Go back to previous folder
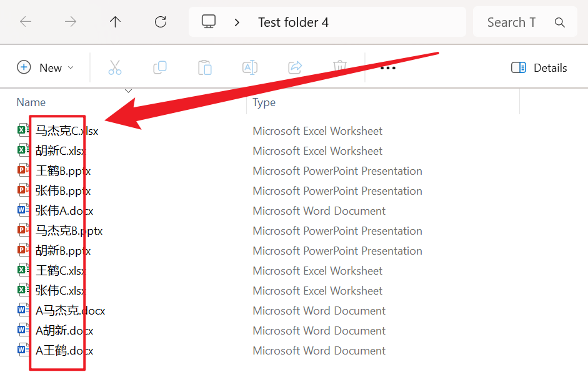The height and width of the screenshot is (377, 588). pos(26,22)
